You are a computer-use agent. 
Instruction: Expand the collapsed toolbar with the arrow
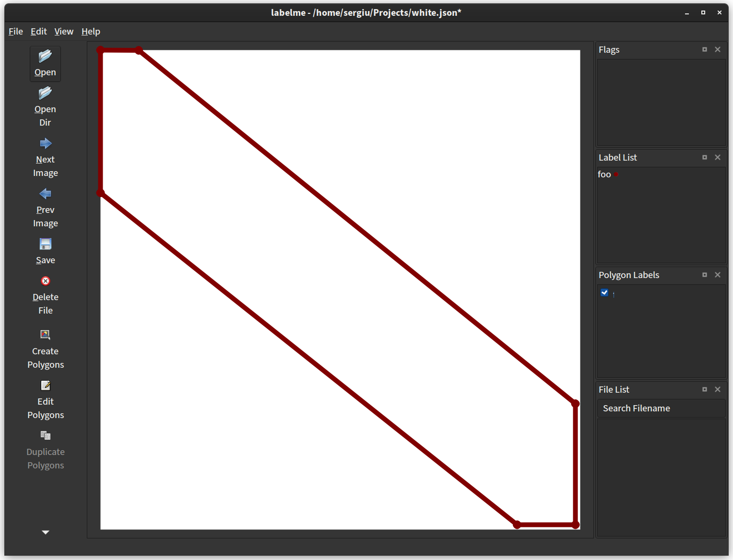pos(45,532)
